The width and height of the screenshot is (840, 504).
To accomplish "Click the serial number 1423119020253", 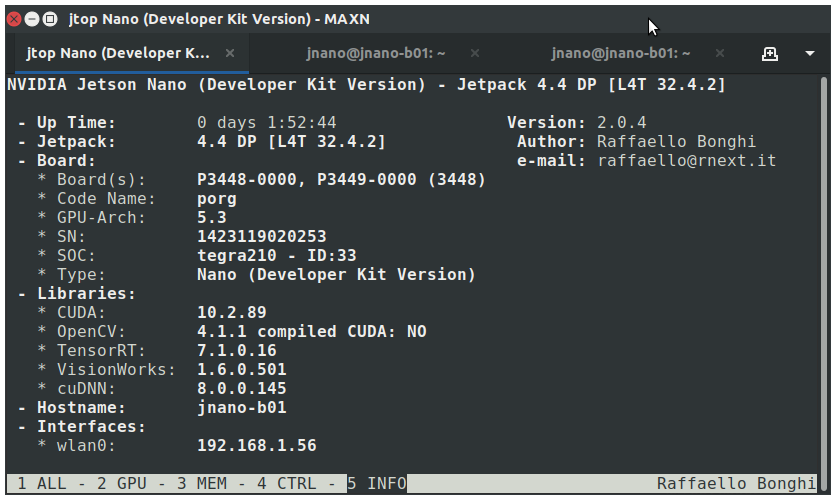I will click(261, 236).
